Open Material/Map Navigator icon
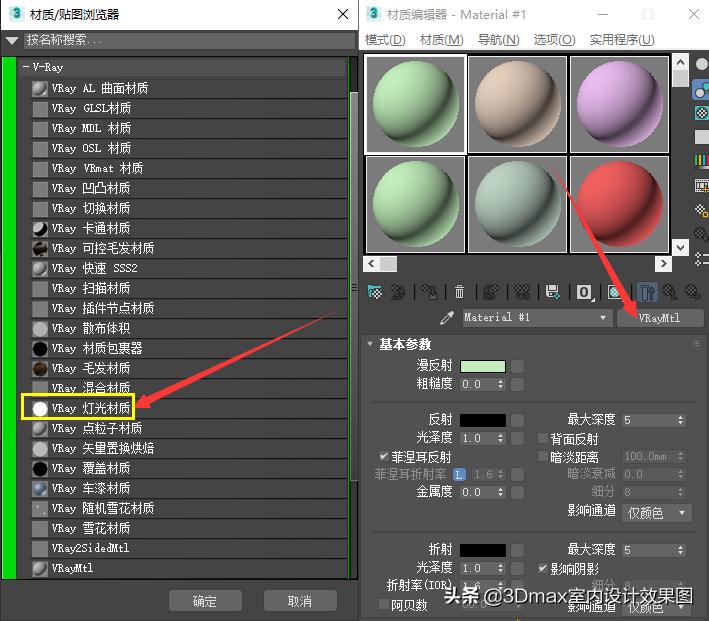Image resolution: width=709 pixels, height=621 pixels. coord(701,260)
